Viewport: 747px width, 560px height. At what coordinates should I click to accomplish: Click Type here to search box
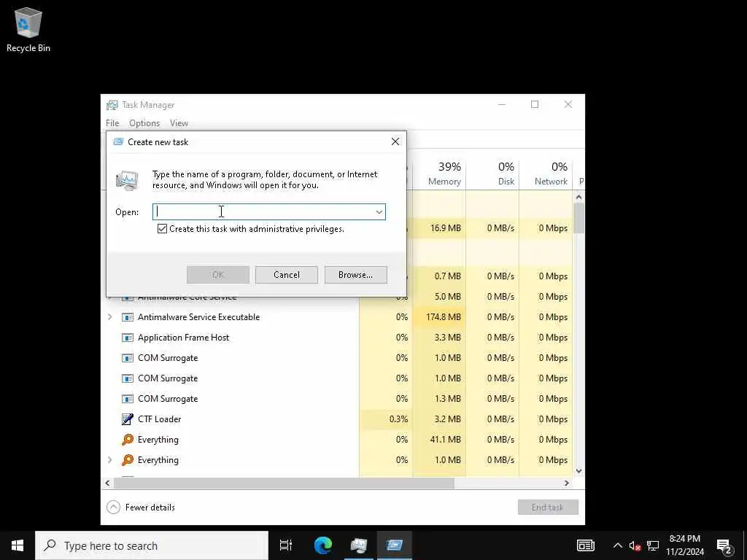click(152, 545)
